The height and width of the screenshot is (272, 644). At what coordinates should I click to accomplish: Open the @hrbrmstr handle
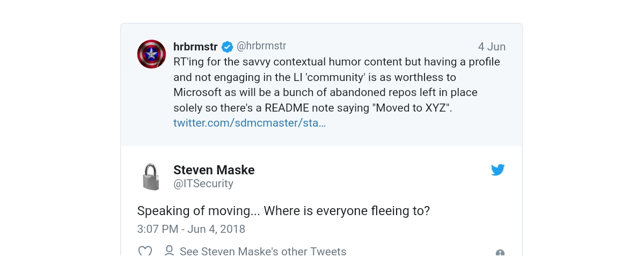(x=261, y=46)
